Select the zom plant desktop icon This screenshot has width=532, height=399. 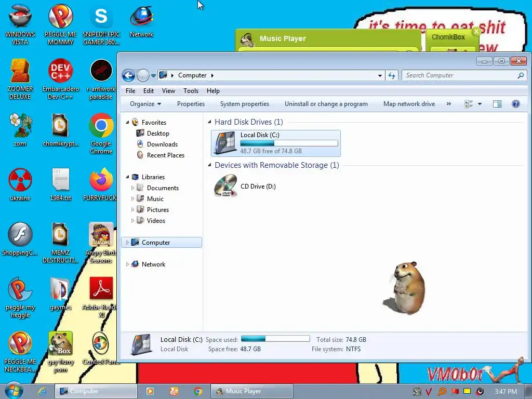pyautogui.click(x=20, y=129)
